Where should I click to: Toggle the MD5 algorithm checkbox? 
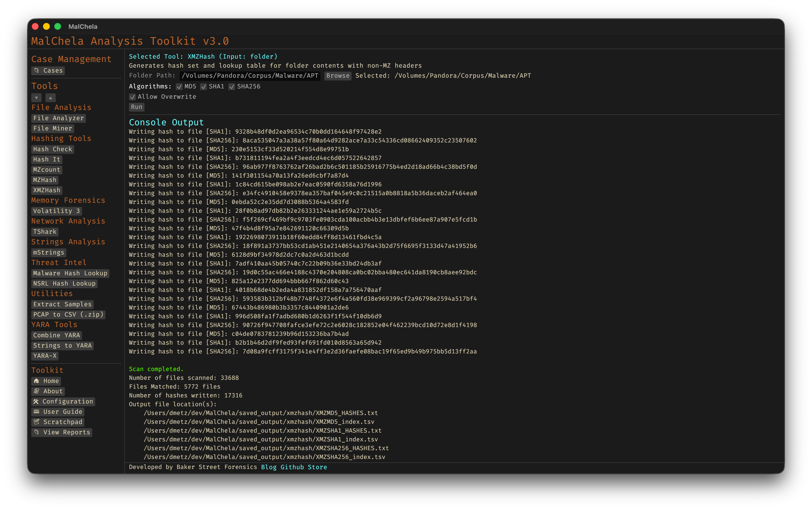point(179,87)
